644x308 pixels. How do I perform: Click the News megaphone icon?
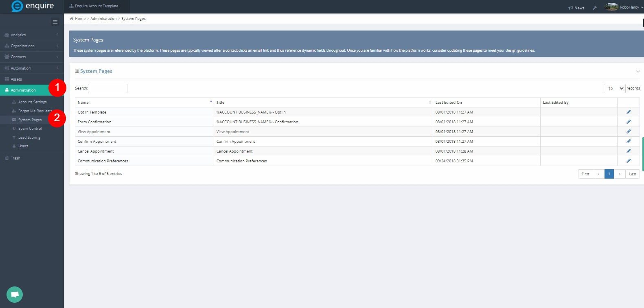pyautogui.click(x=571, y=8)
